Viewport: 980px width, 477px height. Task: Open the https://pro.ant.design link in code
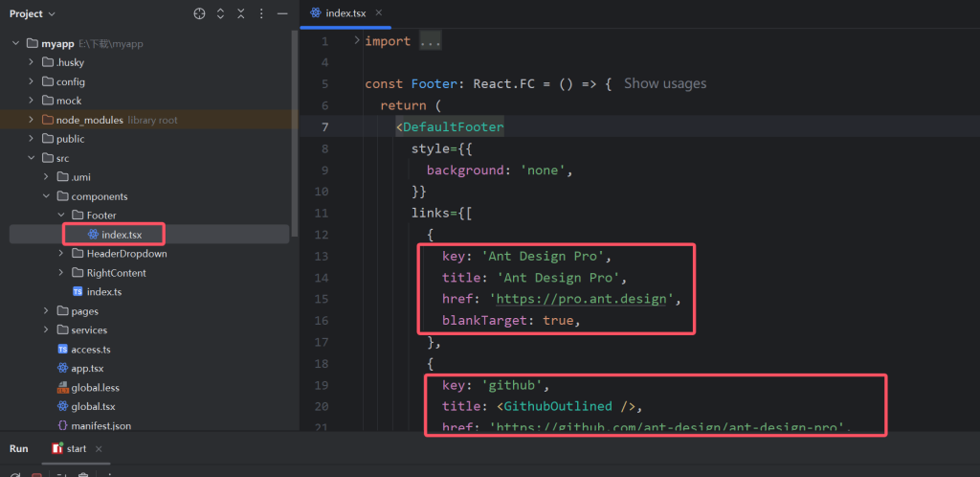(x=581, y=299)
